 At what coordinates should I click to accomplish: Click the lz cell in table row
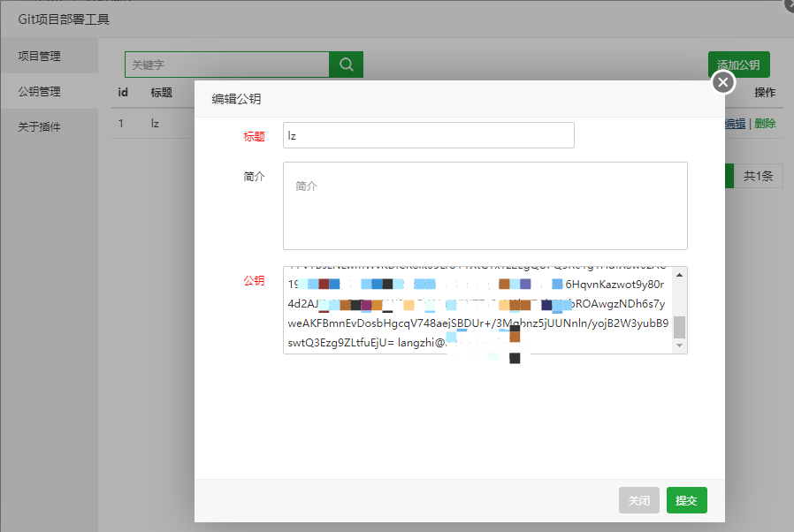pos(155,124)
